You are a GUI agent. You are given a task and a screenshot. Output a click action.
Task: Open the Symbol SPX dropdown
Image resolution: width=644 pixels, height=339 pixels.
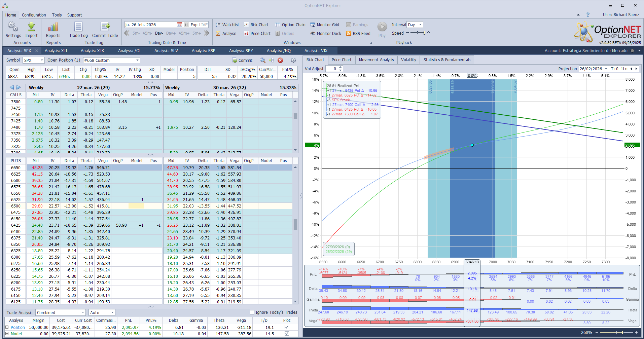coord(42,60)
